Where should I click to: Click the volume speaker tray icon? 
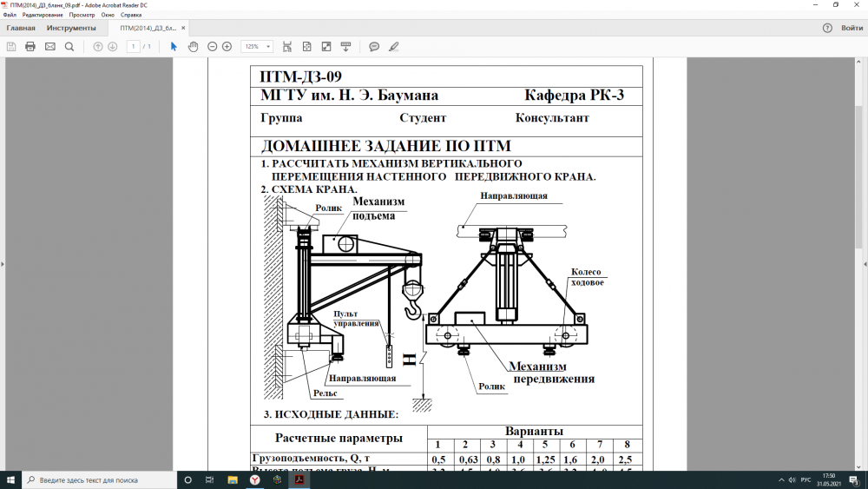click(x=792, y=480)
